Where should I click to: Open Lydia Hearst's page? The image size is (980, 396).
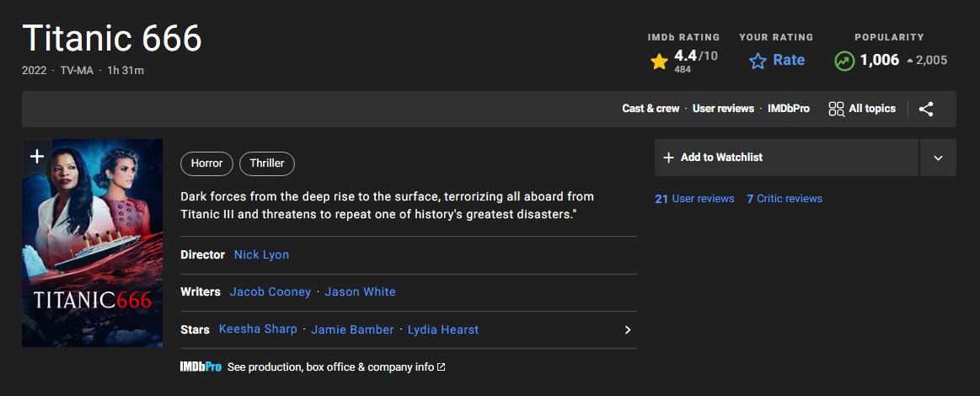pyautogui.click(x=443, y=329)
